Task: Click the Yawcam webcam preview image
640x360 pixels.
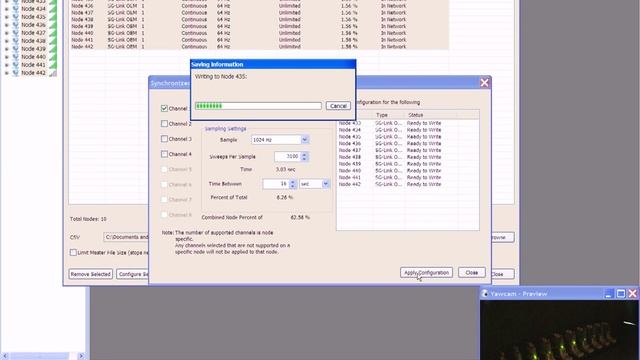Action: 559,330
